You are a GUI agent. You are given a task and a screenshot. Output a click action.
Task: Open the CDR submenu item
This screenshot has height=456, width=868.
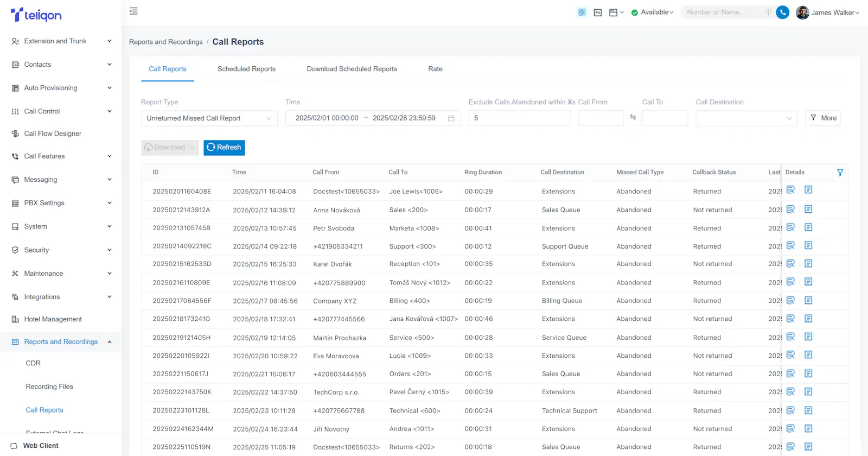33,363
